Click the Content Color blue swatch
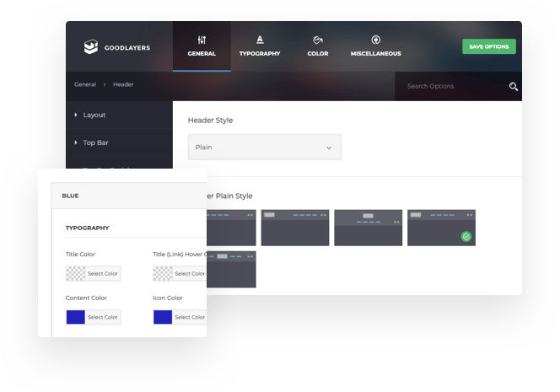560x392 pixels. pyautogui.click(x=75, y=317)
